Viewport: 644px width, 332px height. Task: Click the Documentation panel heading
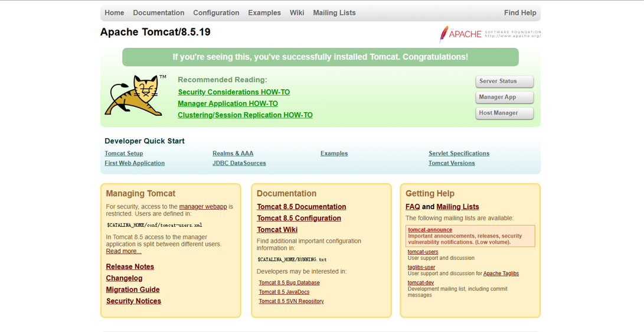pos(287,194)
